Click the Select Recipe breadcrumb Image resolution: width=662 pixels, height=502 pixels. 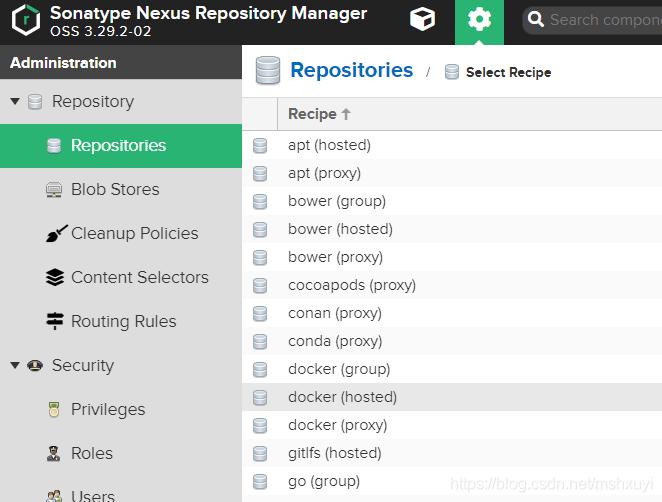point(508,73)
